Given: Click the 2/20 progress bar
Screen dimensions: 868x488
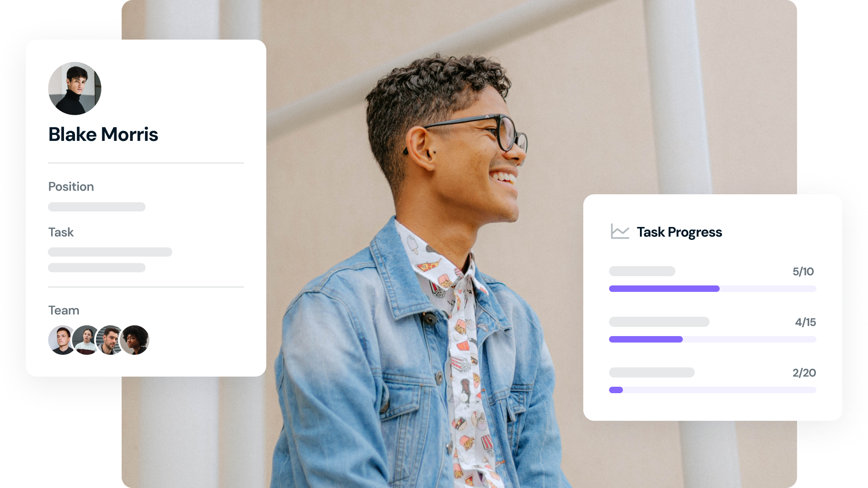Looking at the screenshot, I should [x=712, y=390].
